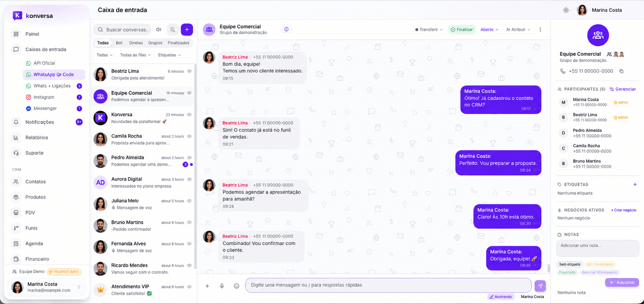Record audio with the microphone icon
644x304 pixels.
222,286
